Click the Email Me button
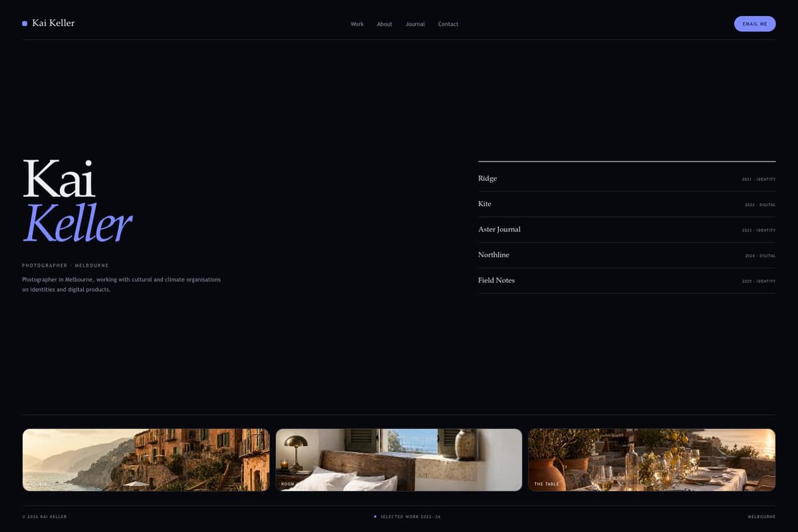Viewport: 798px width, 532px height. click(755, 24)
